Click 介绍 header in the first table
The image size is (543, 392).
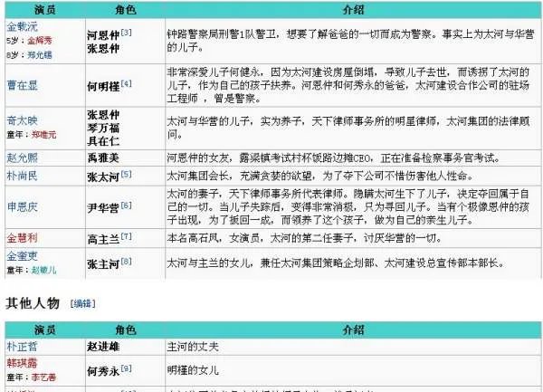[353, 10]
